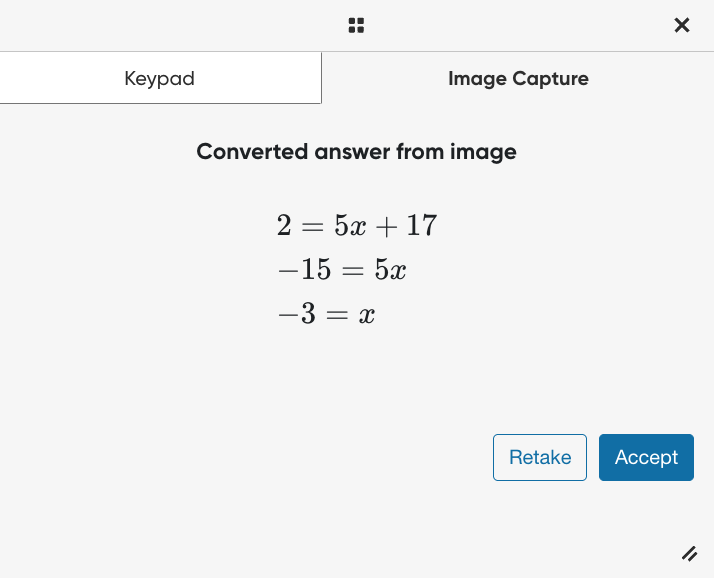Image resolution: width=714 pixels, height=578 pixels.
Task: Select the equation line 2 = 5x + 17
Action: click(357, 225)
